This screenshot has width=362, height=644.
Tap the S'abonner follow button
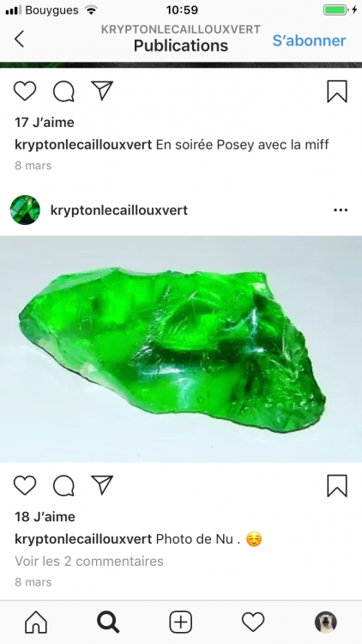309,40
